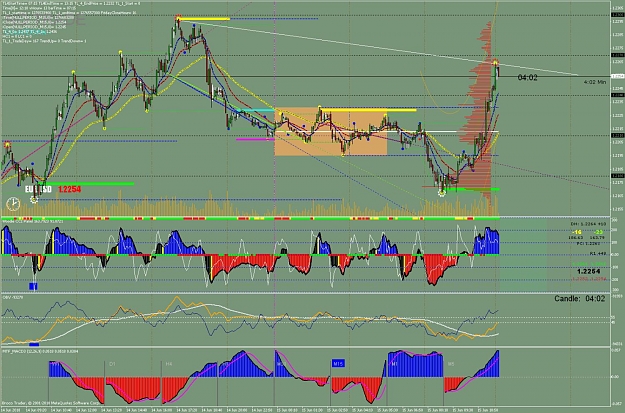This screenshot has width=625, height=413.
Task: Select the orange shaded session rectangle
Action: 330,131
